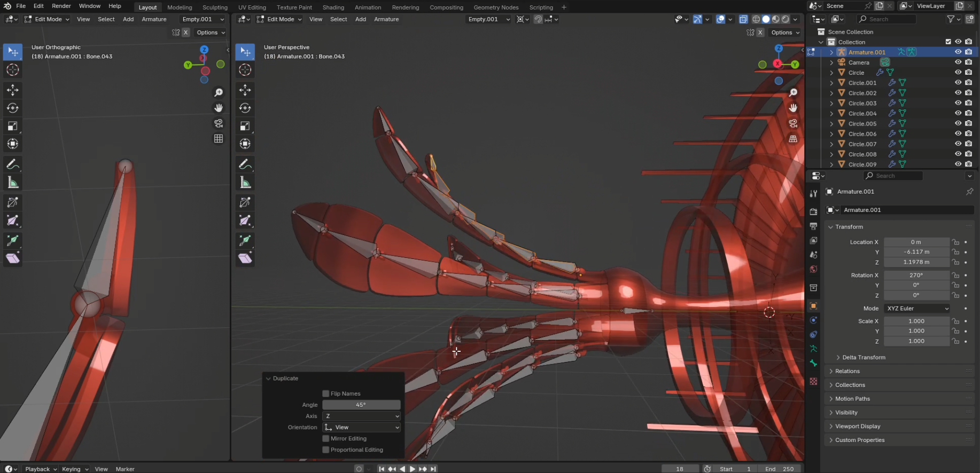The width and height of the screenshot is (980, 473).
Task: Switch to the Sculpting workspace tab
Action: point(215,7)
